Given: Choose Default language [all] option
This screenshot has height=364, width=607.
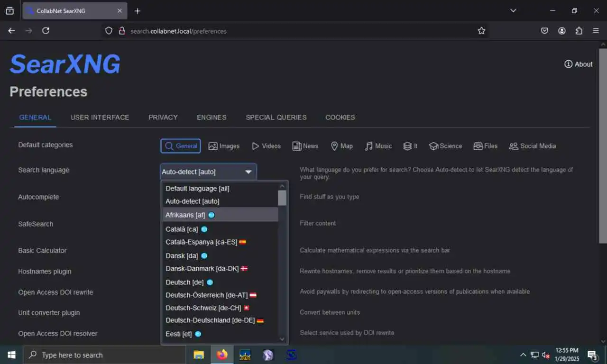Looking at the screenshot, I should pyautogui.click(x=220, y=188).
